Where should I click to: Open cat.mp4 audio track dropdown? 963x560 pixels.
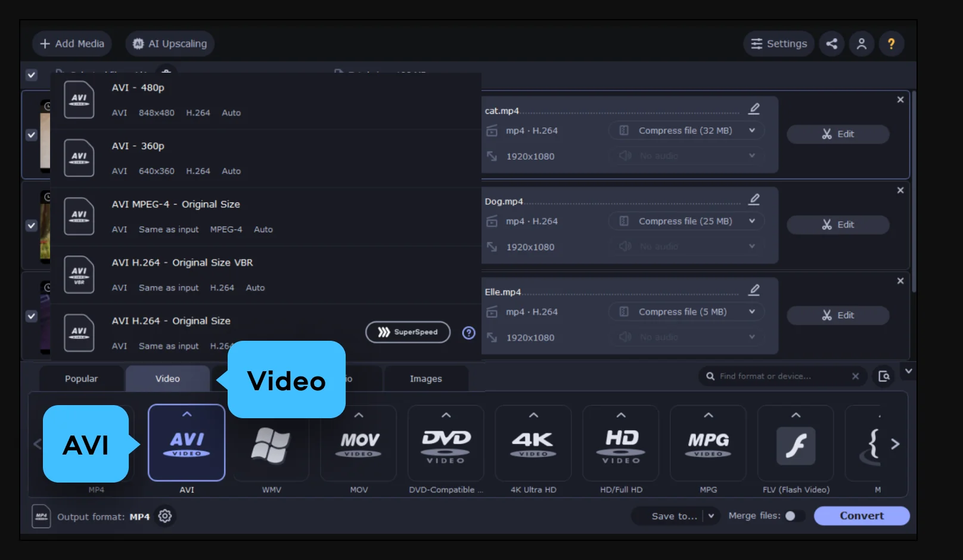[x=686, y=155]
